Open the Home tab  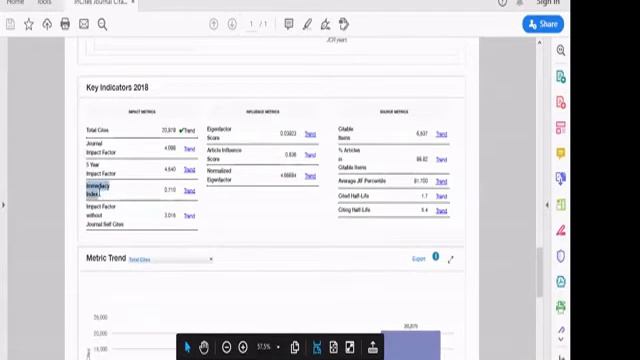click(16, 2)
